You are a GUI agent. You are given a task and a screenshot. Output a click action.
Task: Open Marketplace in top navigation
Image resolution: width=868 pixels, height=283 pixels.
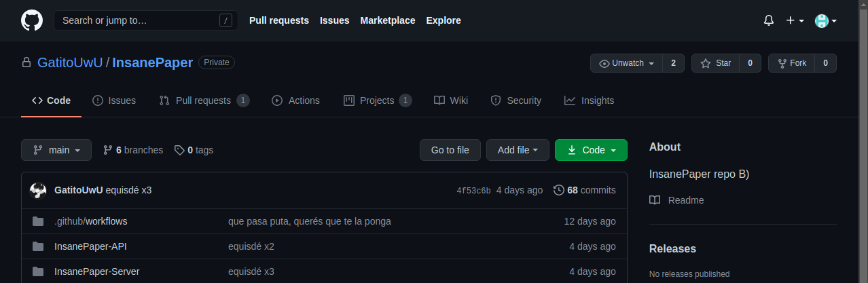click(x=388, y=20)
